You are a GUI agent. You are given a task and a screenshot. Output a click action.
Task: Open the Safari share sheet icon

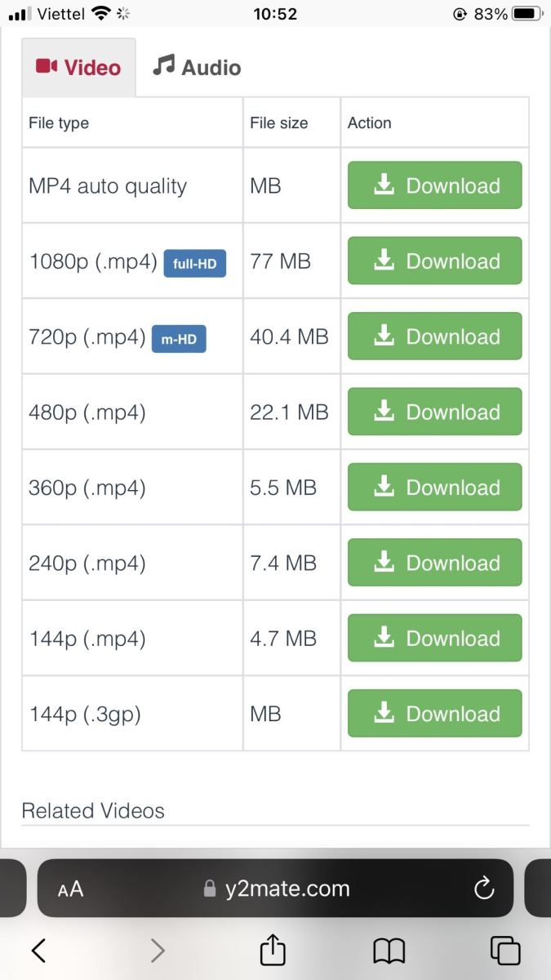(x=273, y=948)
